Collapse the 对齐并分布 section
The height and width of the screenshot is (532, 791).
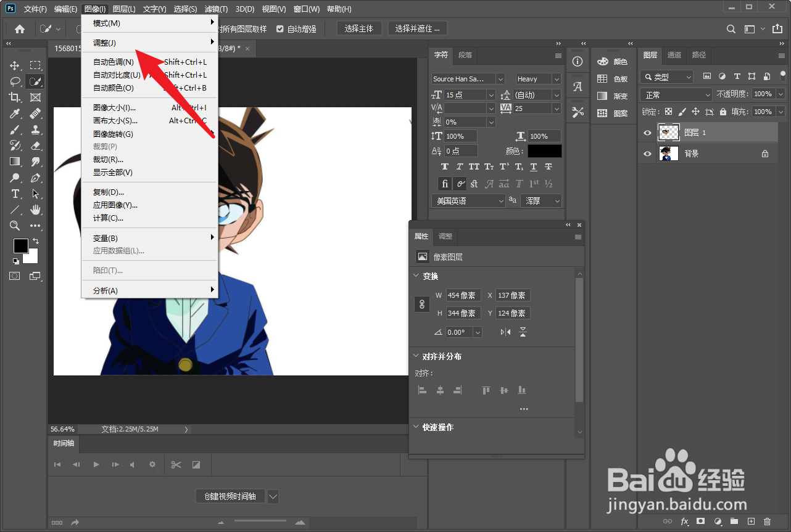click(416, 356)
